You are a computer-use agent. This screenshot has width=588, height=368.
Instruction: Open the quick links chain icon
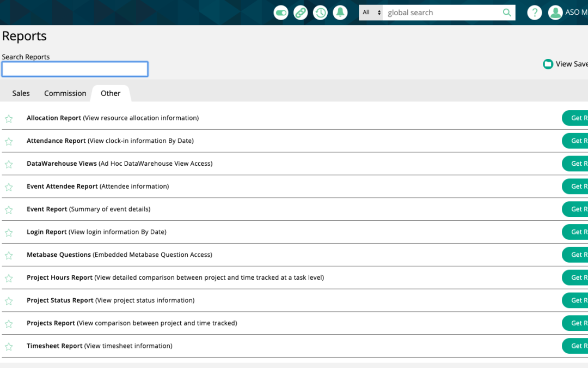pos(301,13)
